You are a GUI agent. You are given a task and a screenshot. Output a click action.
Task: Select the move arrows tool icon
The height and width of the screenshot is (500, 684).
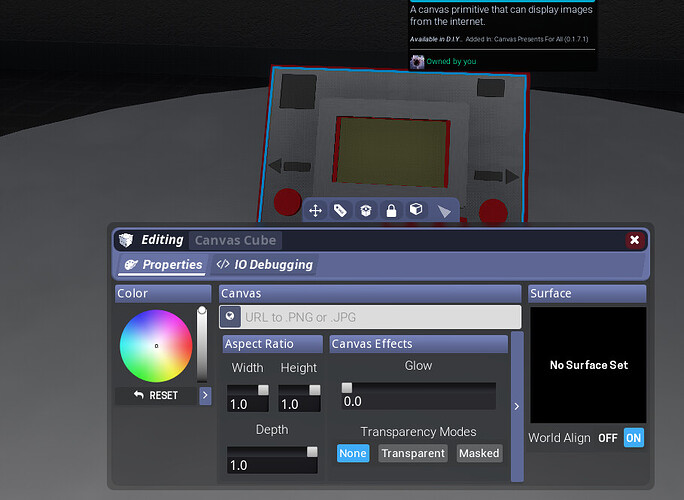(x=315, y=211)
